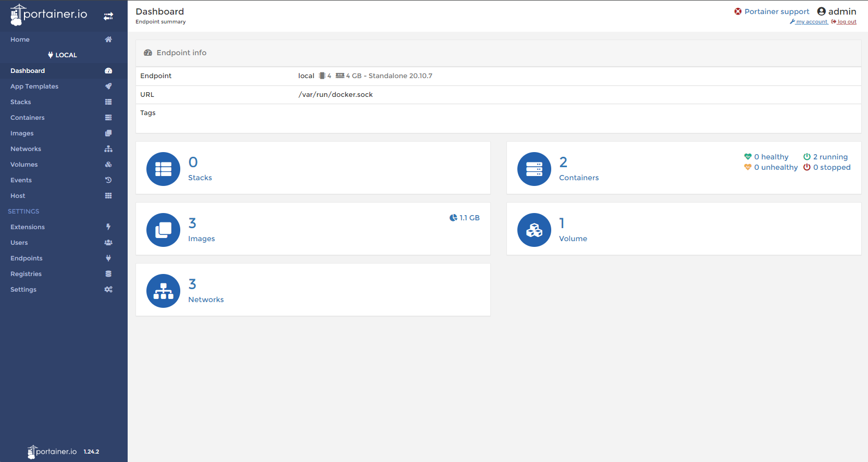Image resolution: width=868 pixels, height=462 pixels.
Task: Click the large Stacks circle icon
Action: 163,169
